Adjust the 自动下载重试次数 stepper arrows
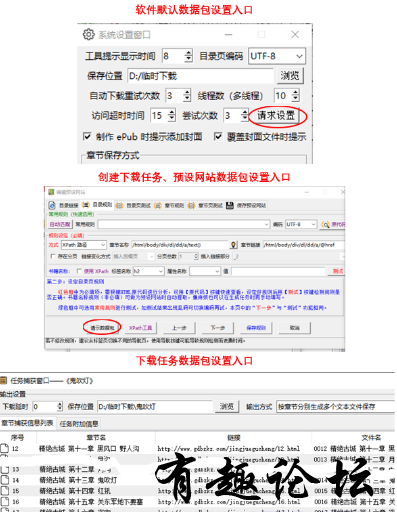This screenshot has width=397, height=512. click(x=187, y=96)
